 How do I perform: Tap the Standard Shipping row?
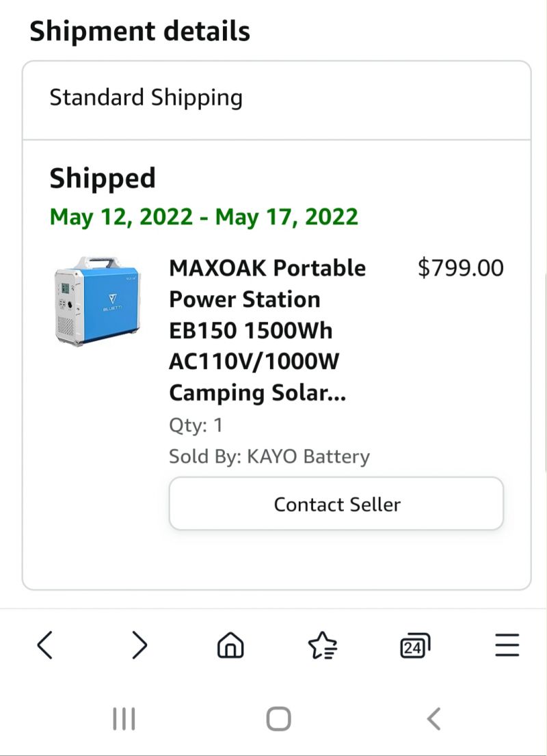(276, 100)
